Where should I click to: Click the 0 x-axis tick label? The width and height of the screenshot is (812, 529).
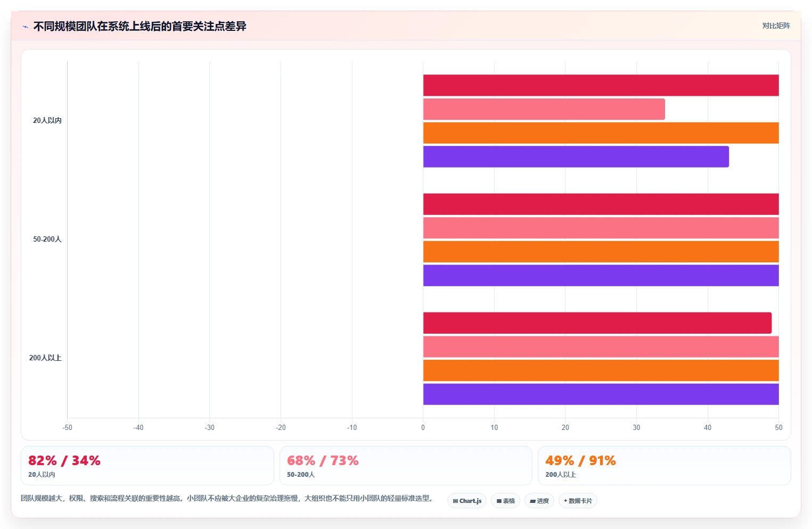point(423,427)
